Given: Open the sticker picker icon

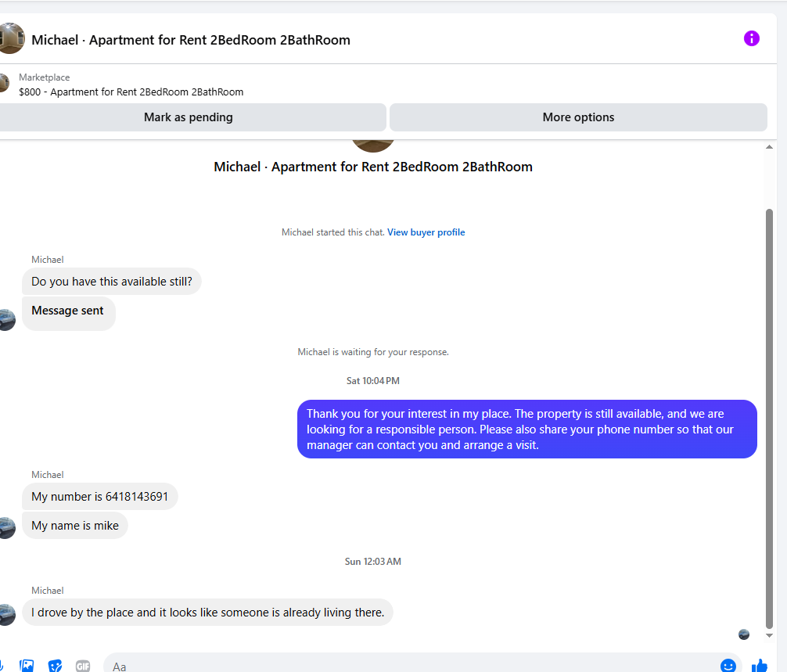Looking at the screenshot, I should coord(56,666).
